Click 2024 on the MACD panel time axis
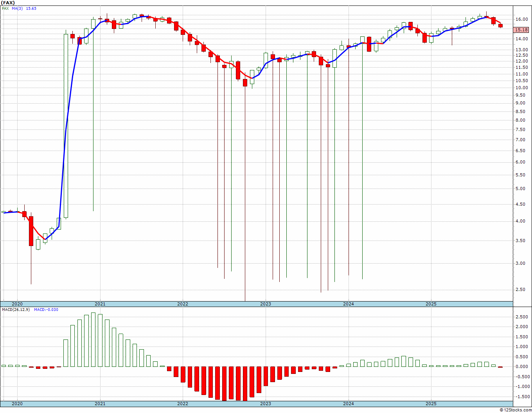 [349, 404]
